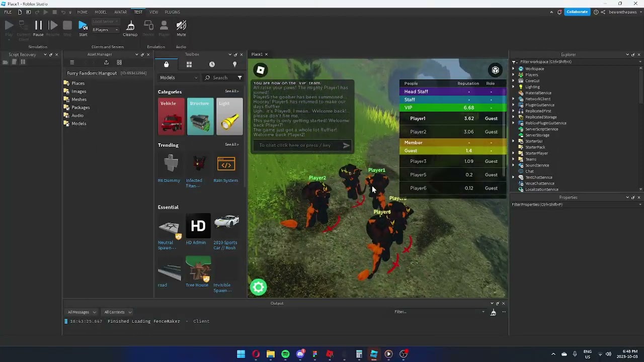Send chat message with arrow icon
Image resolution: width=644 pixels, height=362 pixels.
[346, 145]
